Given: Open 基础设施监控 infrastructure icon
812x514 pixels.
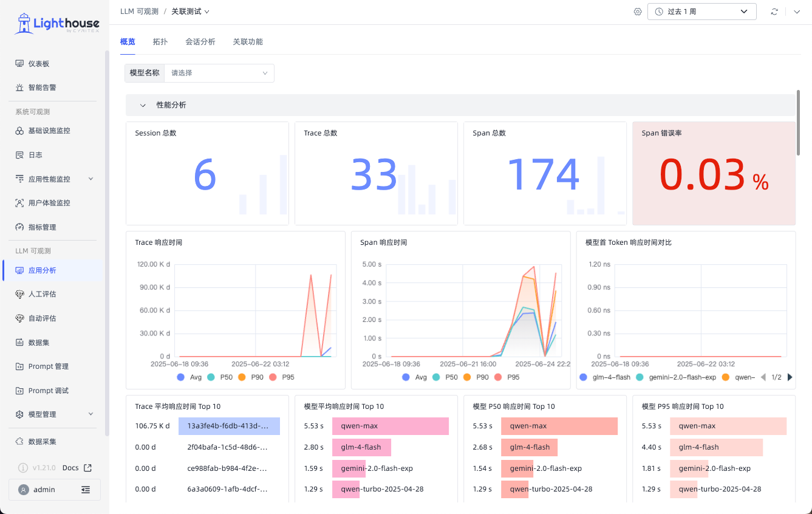Looking at the screenshot, I should click(19, 131).
